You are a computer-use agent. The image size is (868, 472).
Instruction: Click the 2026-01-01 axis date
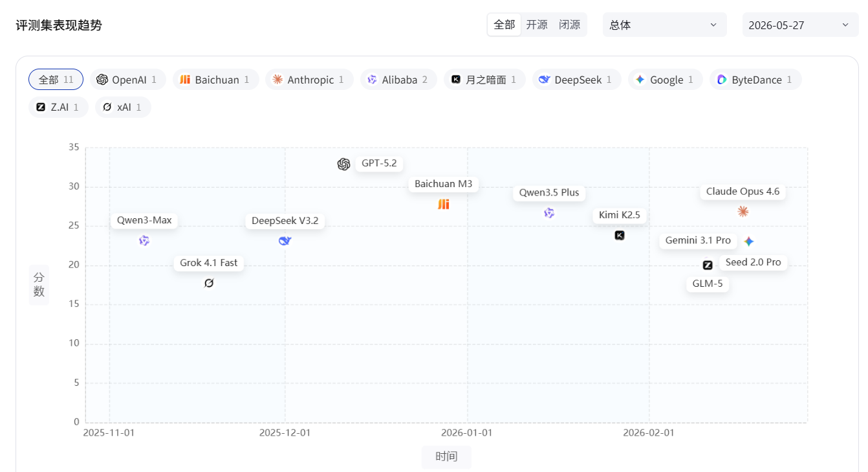[467, 433]
